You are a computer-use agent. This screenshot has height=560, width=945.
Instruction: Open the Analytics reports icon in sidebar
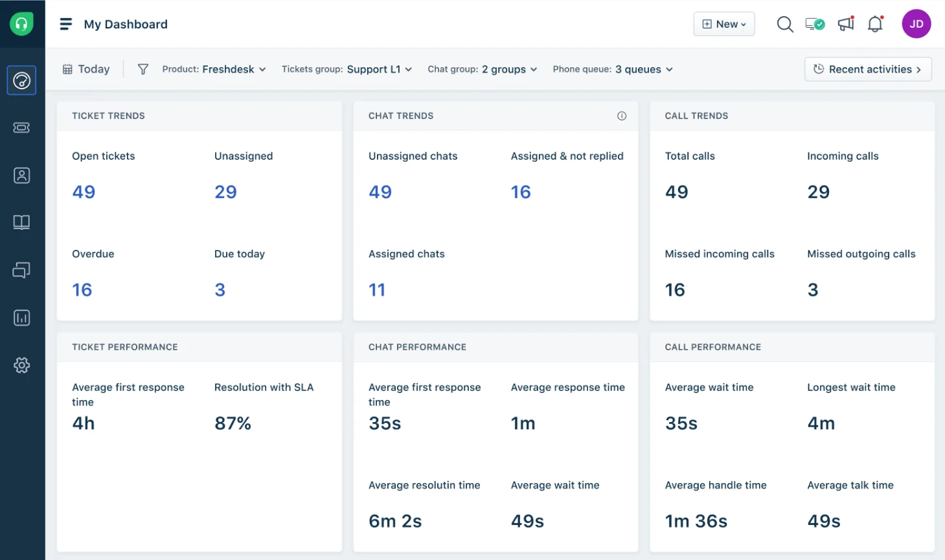21,317
